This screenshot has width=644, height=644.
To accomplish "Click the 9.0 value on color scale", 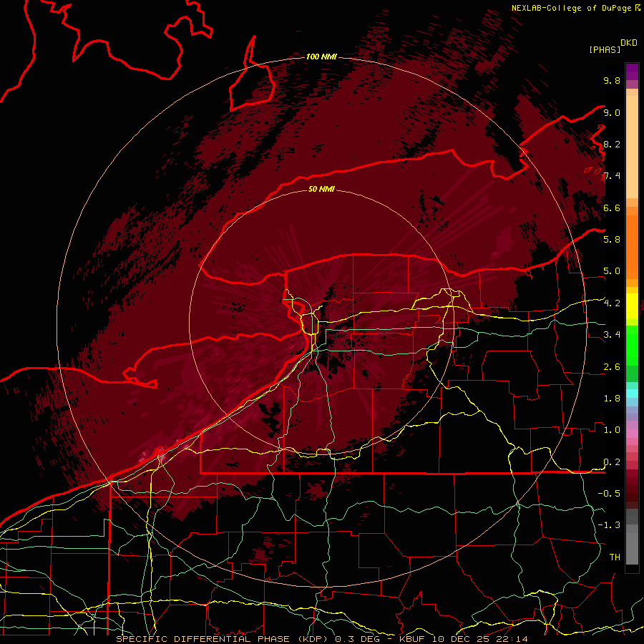I will [612, 113].
